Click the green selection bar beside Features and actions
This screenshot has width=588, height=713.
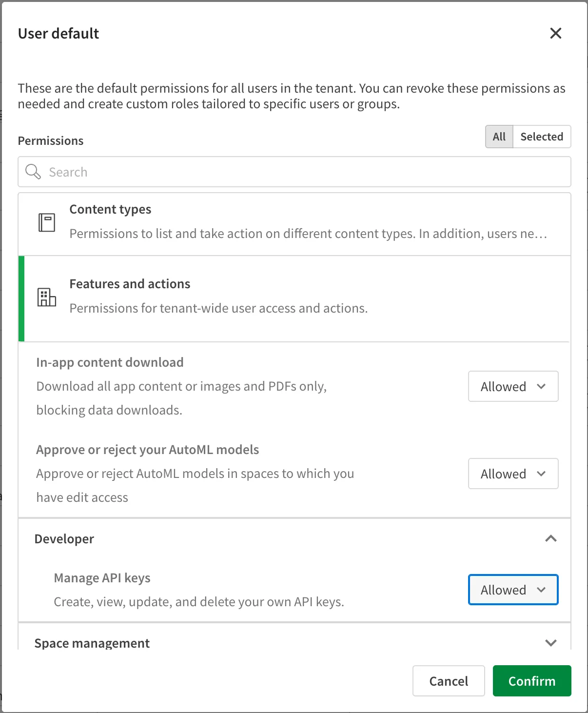coord(21,298)
